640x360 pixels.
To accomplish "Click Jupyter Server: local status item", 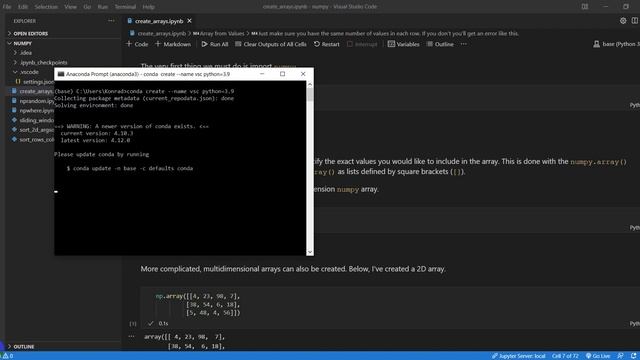I will (x=518, y=356).
